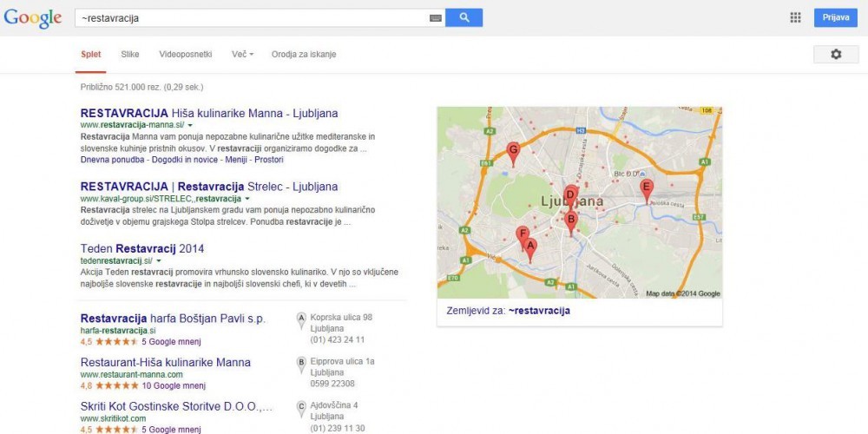This screenshot has width=868, height=434.
Task: Click www.restaurant-manna.com URL text
Action: [x=131, y=375]
